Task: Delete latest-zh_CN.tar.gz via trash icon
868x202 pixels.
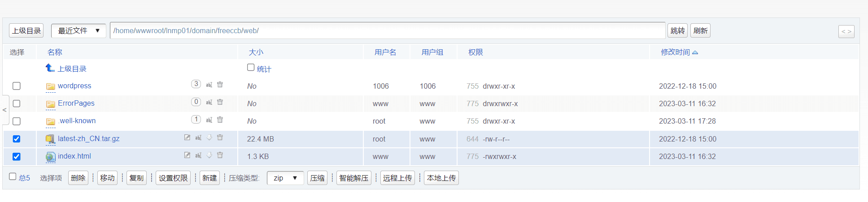Action: (220, 138)
